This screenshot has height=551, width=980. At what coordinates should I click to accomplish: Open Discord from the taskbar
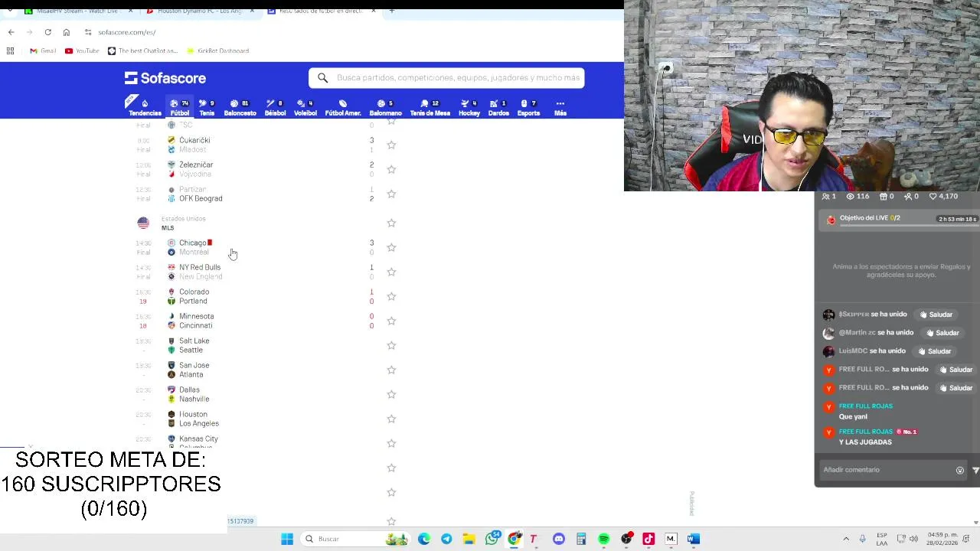point(559,539)
